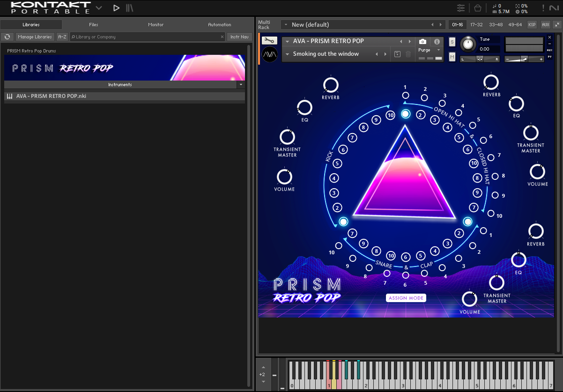Expand the Instruments list dropdown arrow

coord(241,85)
